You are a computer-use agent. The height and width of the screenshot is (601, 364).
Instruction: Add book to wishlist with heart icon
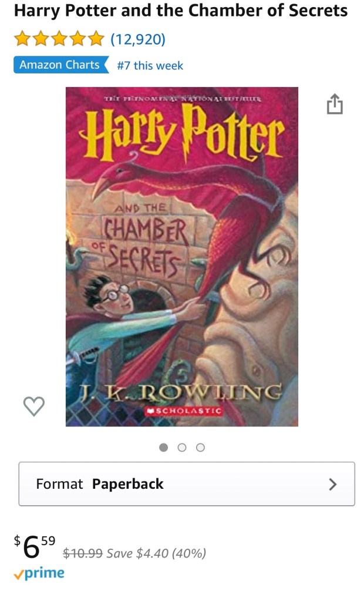point(34,406)
